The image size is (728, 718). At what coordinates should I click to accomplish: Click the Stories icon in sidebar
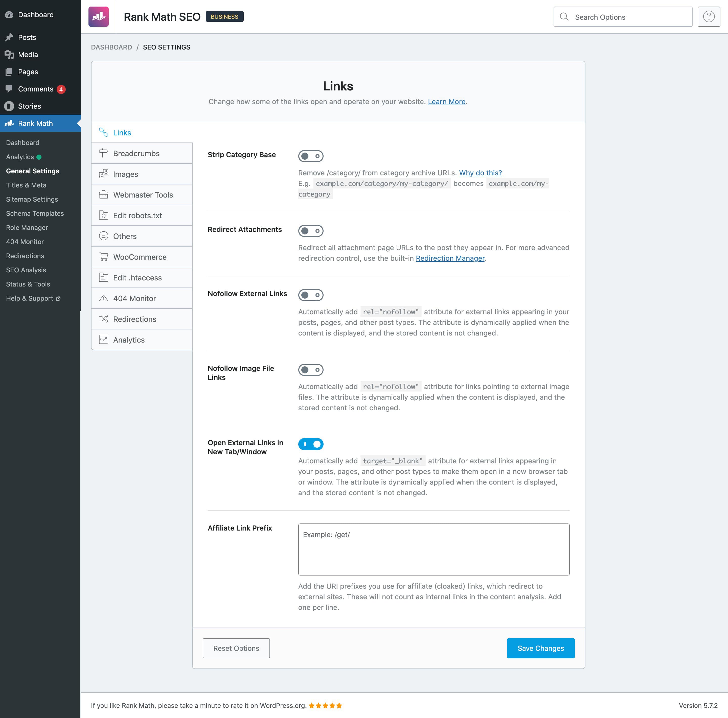(x=9, y=106)
